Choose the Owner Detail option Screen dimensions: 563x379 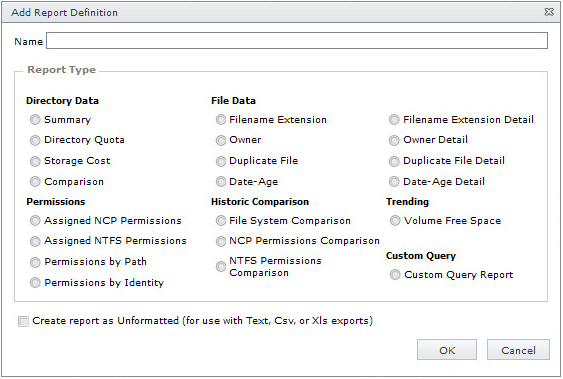coord(394,140)
